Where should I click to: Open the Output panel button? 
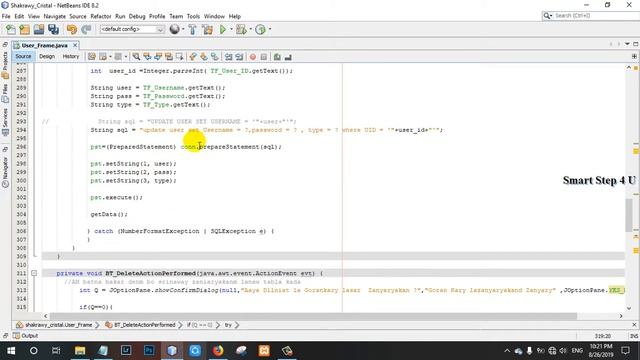(x=26, y=336)
